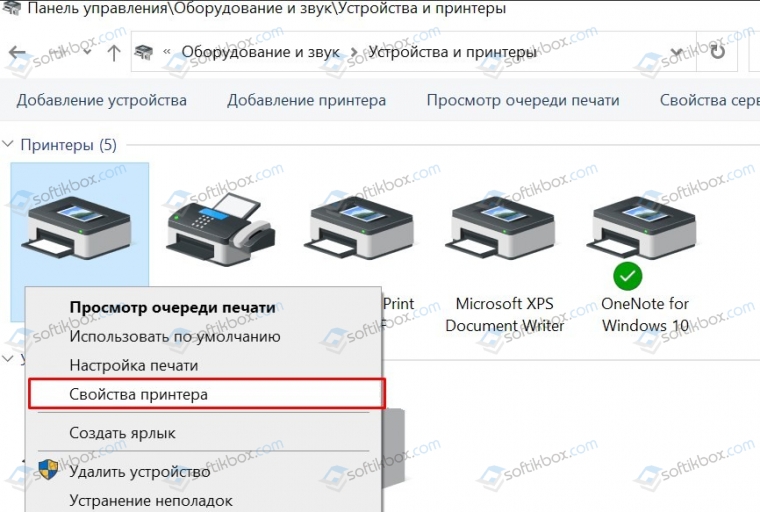The image size is (760, 512).
Task: Go up one level with the up arrow
Action: point(114,52)
